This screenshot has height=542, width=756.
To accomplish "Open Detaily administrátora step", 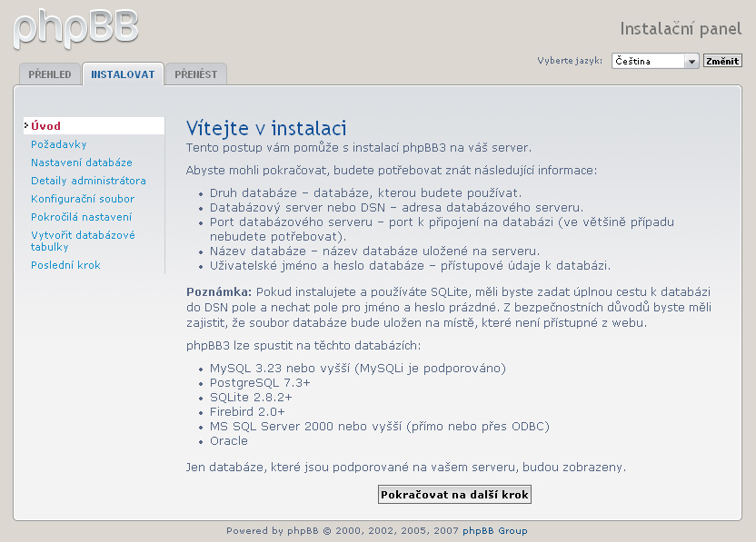I will click(88, 181).
